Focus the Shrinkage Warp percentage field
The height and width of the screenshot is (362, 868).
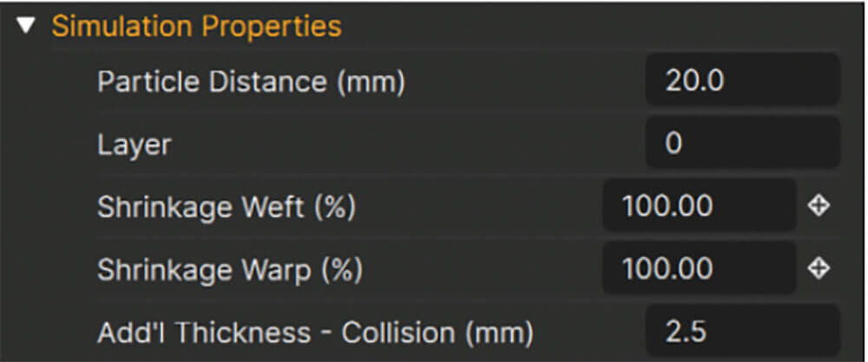pyautogui.click(x=699, y=268)
